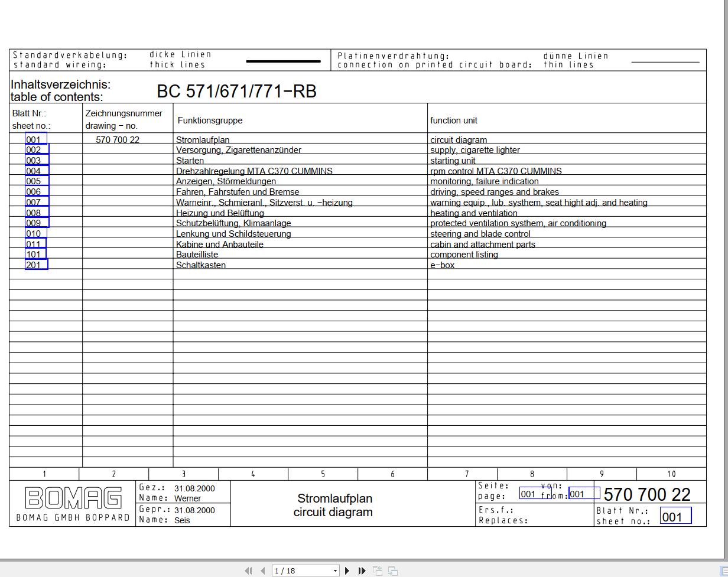
Task: Open sheet 007 link in contents
Action: (x=37, y=202)
